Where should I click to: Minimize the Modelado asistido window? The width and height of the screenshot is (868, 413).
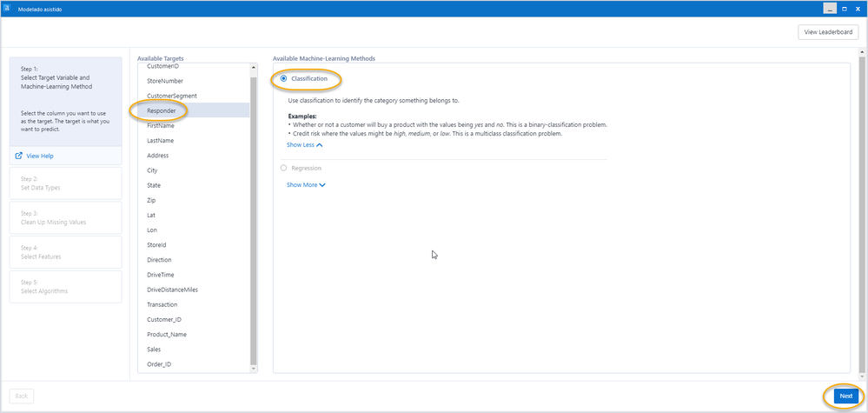pos(830,9)
